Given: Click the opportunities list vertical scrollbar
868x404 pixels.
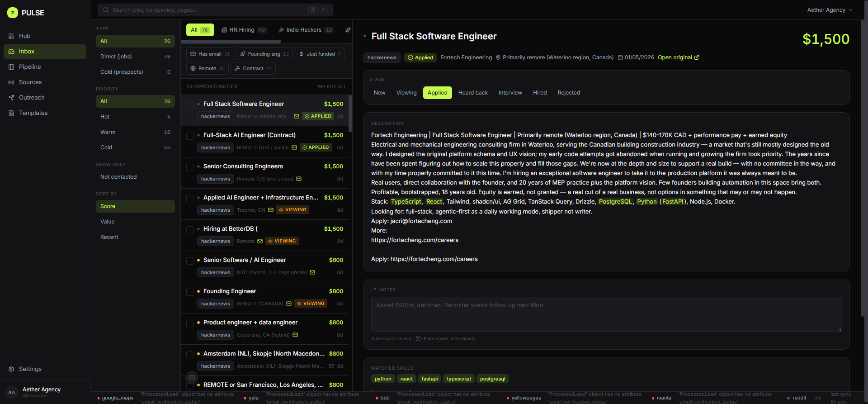Looking at the screenshot, I should (x=350, y=113).
